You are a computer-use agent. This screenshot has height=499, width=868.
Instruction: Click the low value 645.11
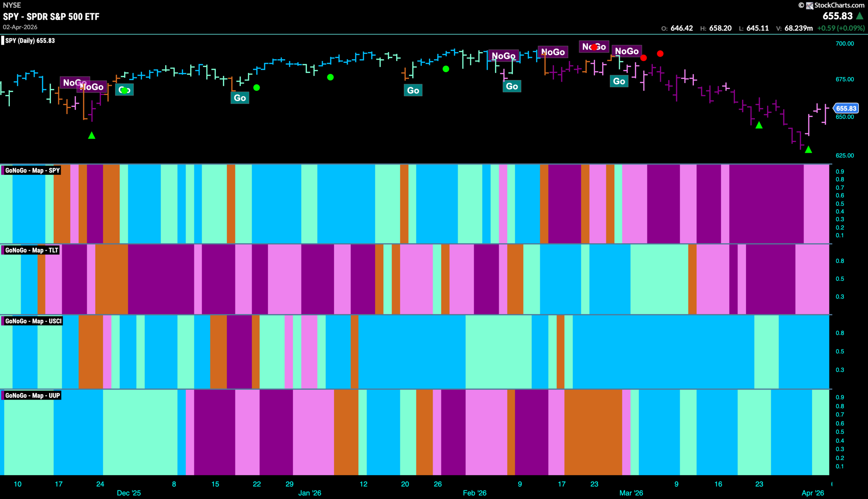757,28
